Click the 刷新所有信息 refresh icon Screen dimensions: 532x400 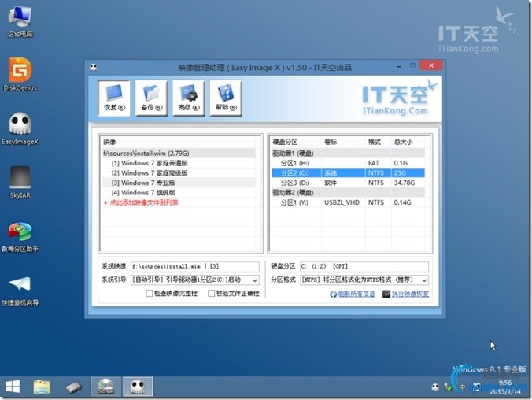(333, 294)
